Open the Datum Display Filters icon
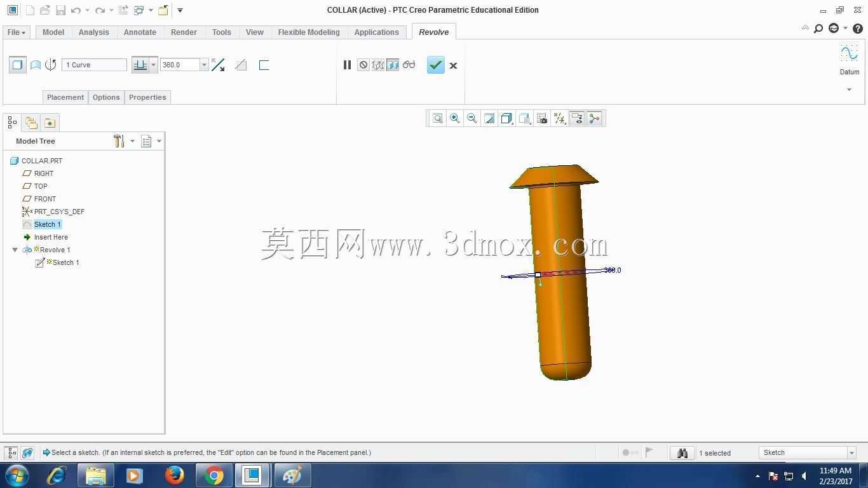Screen dimensions: 868x488 click(x=560, y=118)
